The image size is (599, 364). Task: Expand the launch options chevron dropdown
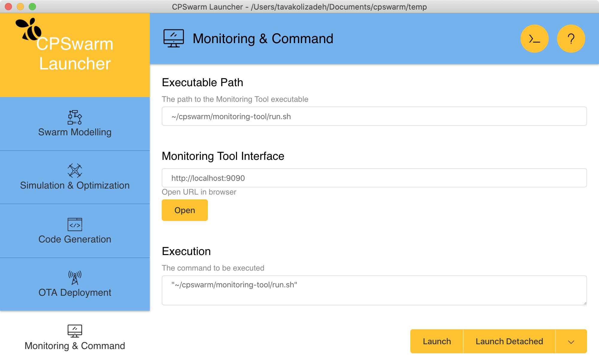coord(571,342)
